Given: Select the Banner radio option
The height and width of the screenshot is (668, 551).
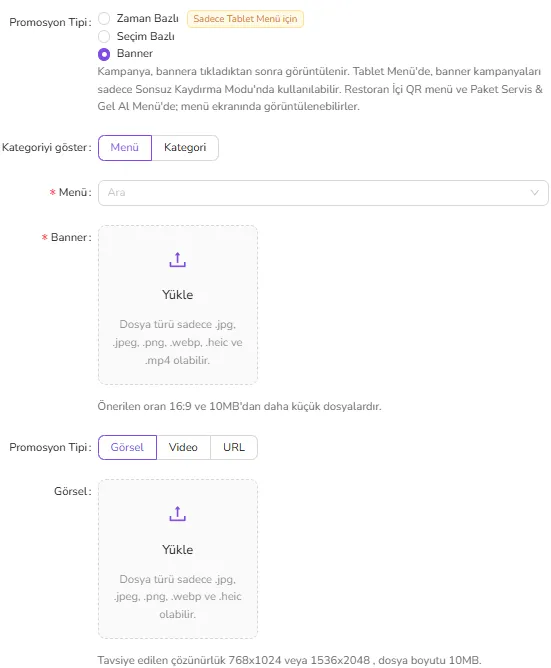Looking at the screenshot, I should point(104,54).
